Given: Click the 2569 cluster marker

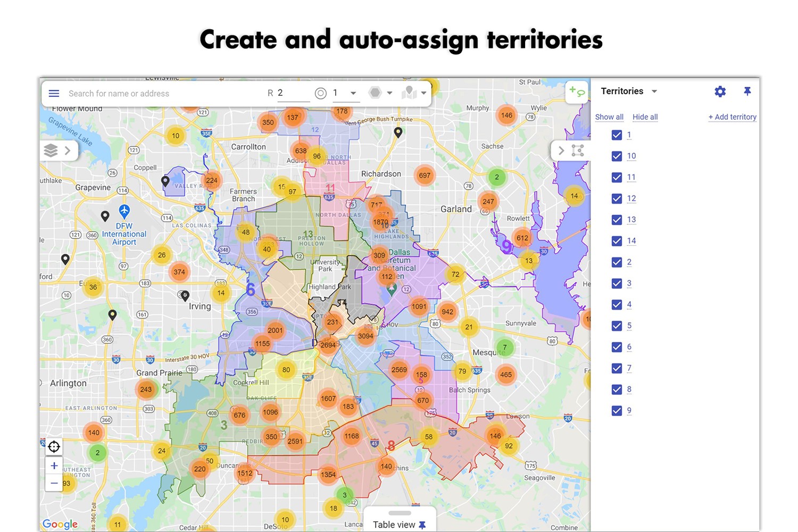Looking at the screenshot, I should pos(399,370).
